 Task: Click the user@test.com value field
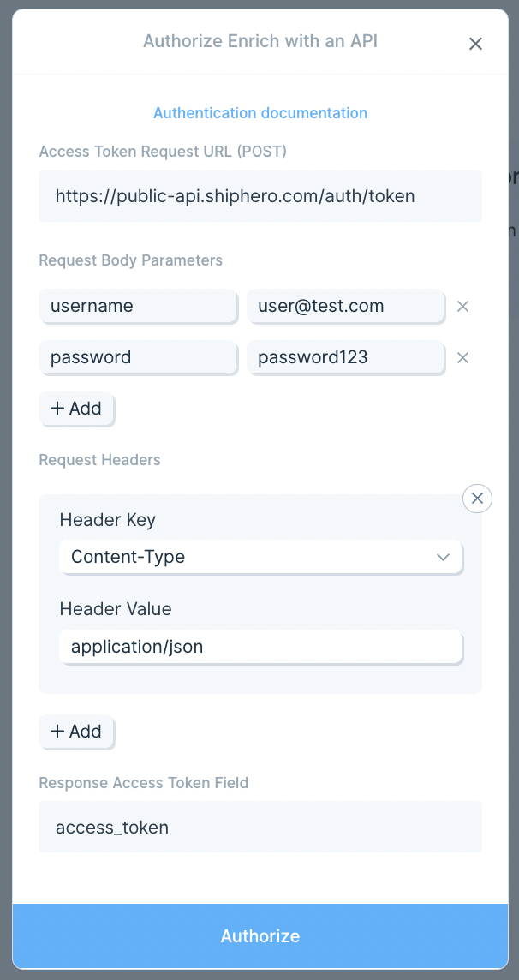tap(345, 306)
